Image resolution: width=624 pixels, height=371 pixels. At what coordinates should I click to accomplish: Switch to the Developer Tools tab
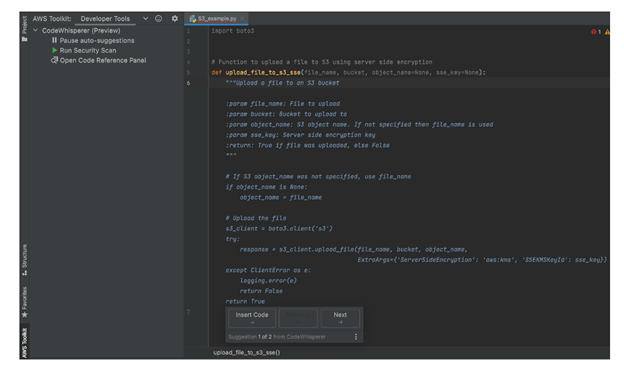click(x=105, y=19)
